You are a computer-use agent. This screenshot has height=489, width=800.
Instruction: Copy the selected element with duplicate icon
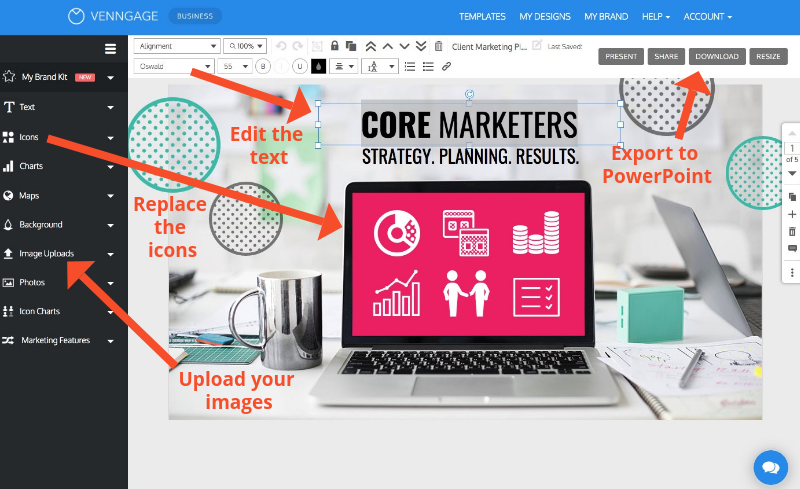click(351, 46)
